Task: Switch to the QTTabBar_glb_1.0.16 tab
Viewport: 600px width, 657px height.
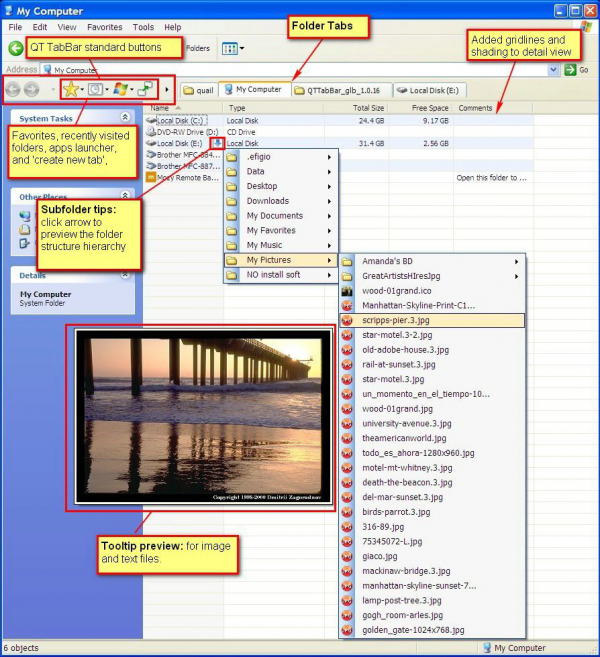Action: pyautogui.click(x=341, y=90)
